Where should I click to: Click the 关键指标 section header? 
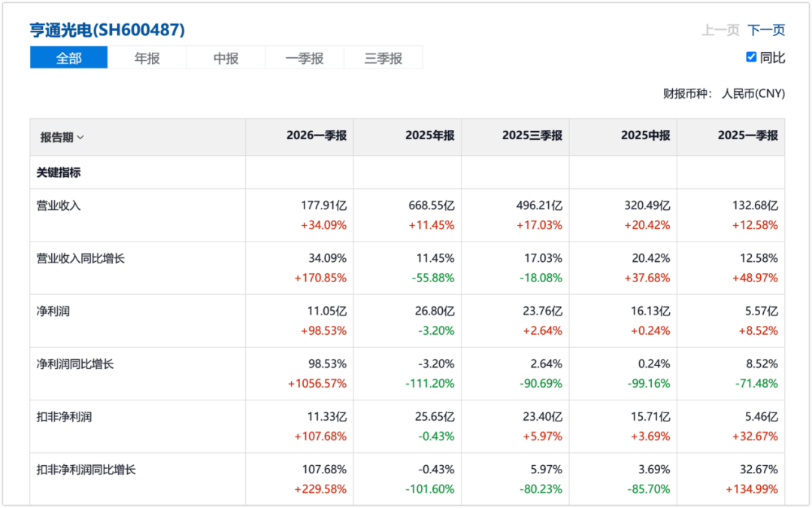tap(59, 172)
